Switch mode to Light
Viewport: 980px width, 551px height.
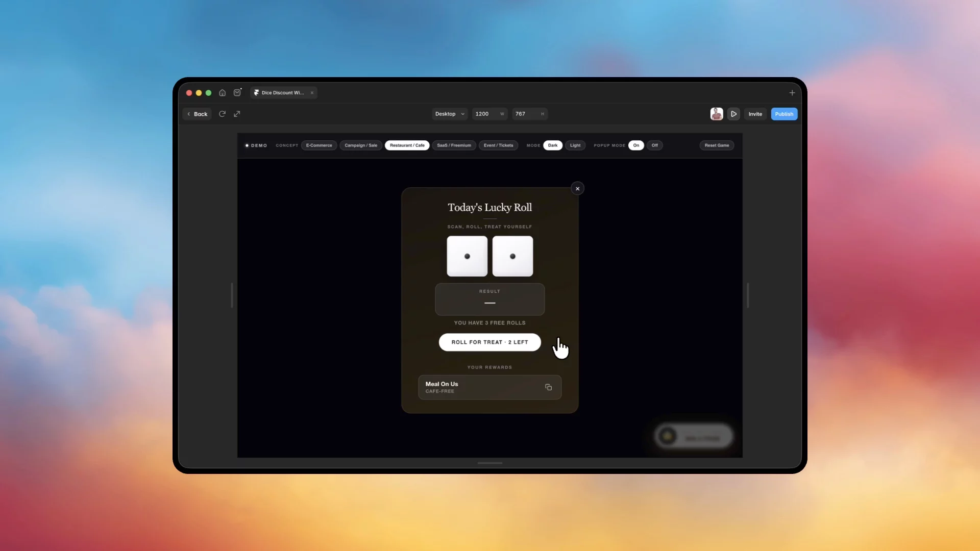[575, 145]
